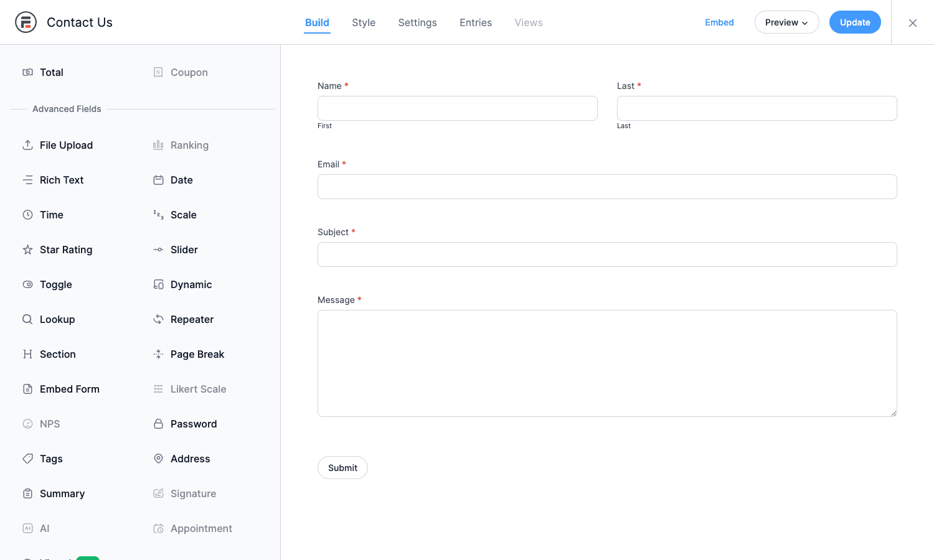
Task: Add Toggle field icon
Action: tap(27, 284)
